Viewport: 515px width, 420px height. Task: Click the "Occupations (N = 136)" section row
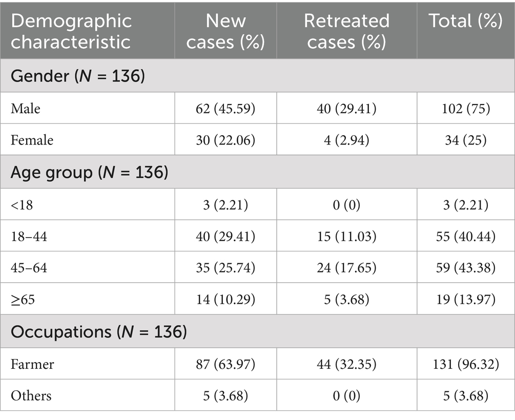point(98,332)
